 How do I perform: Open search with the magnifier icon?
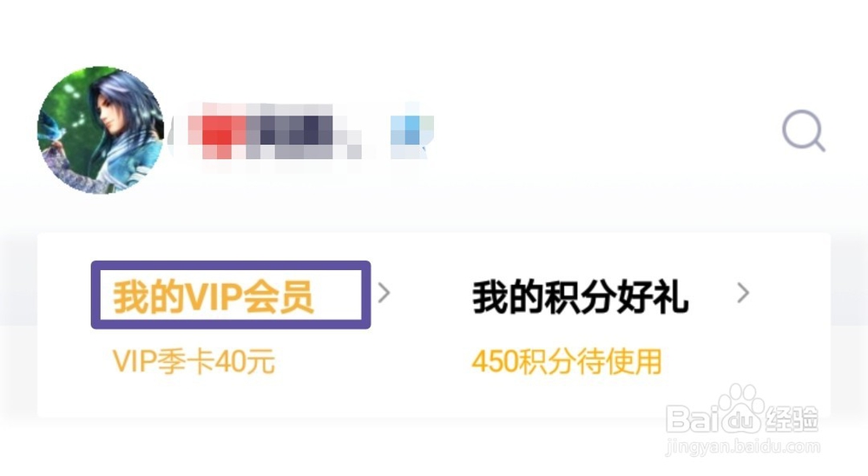point(803,131)
